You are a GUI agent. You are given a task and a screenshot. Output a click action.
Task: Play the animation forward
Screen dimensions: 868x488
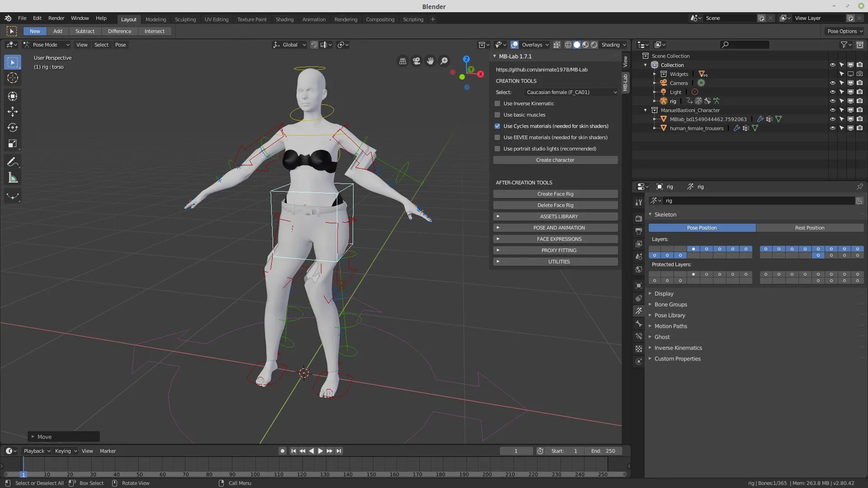pos(321,451)
